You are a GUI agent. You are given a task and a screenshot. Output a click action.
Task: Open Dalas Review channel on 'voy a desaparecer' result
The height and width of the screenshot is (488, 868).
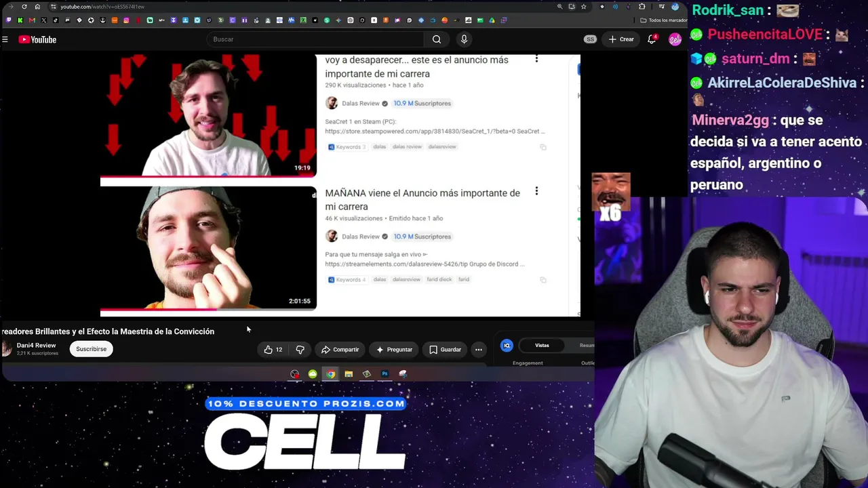coord(360,103)
